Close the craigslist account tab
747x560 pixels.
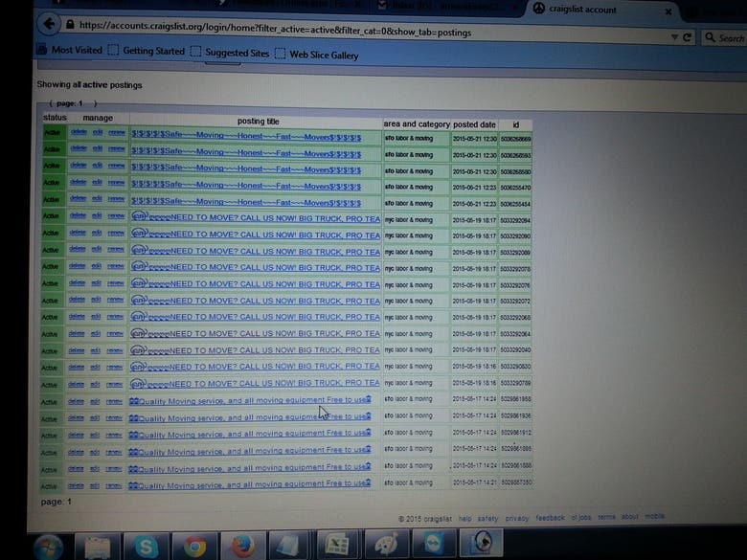point(668,11)
